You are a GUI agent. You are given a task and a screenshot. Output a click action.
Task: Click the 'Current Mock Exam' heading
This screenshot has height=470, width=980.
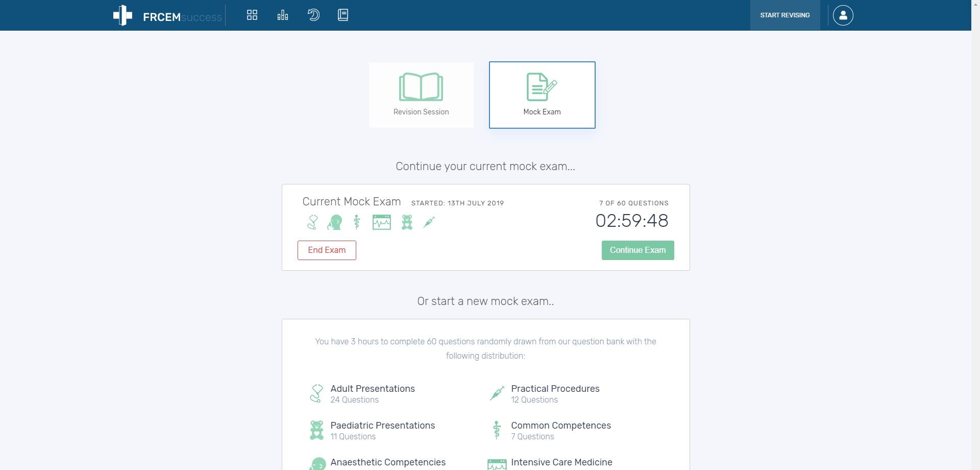tap(352, 202)
